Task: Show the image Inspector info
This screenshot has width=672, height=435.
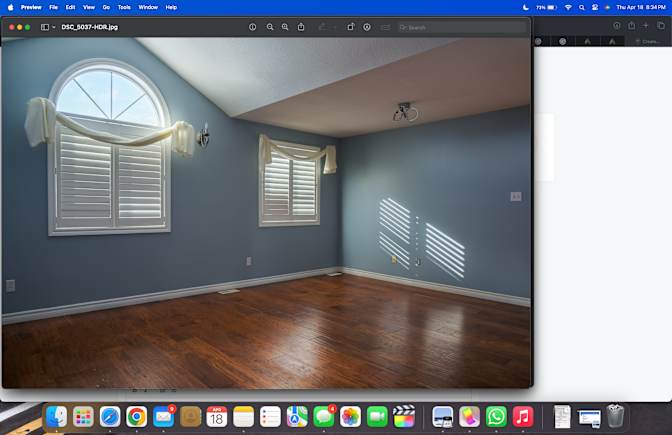Action: click(252, 27)
